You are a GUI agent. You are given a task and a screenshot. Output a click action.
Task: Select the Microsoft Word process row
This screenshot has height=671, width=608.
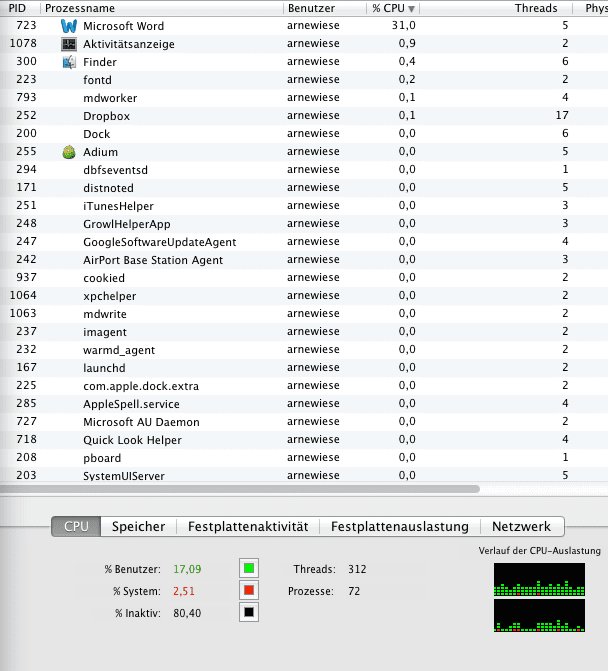pyautogui.click(x=304, y=26)
